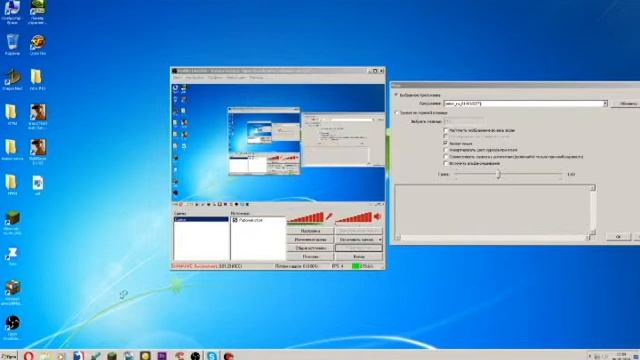640x360 pixels.
Task: Click the Рабочий стол source name
Action: coord(251,220)
